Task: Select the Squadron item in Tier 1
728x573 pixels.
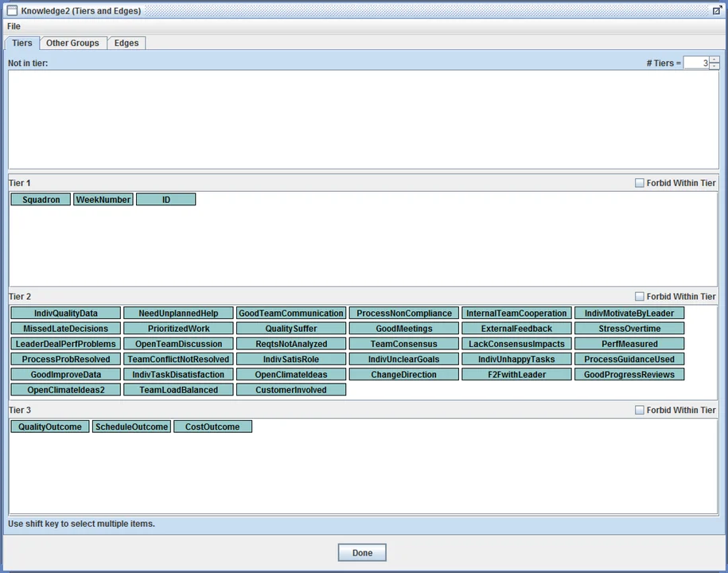Action: [x=40, y=199]
